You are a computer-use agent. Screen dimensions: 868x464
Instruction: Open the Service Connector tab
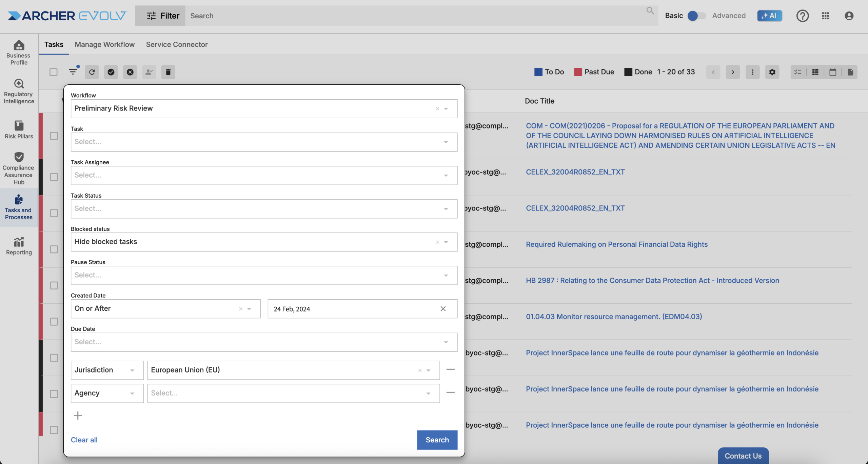point(177,44)
